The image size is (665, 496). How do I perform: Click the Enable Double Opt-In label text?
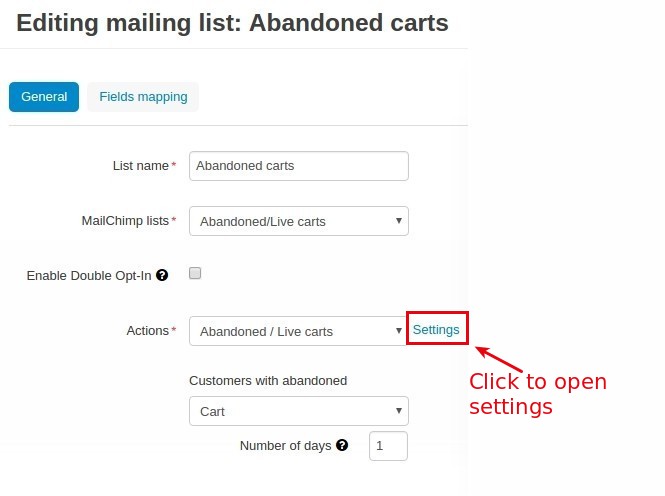[x=89, y=276]
